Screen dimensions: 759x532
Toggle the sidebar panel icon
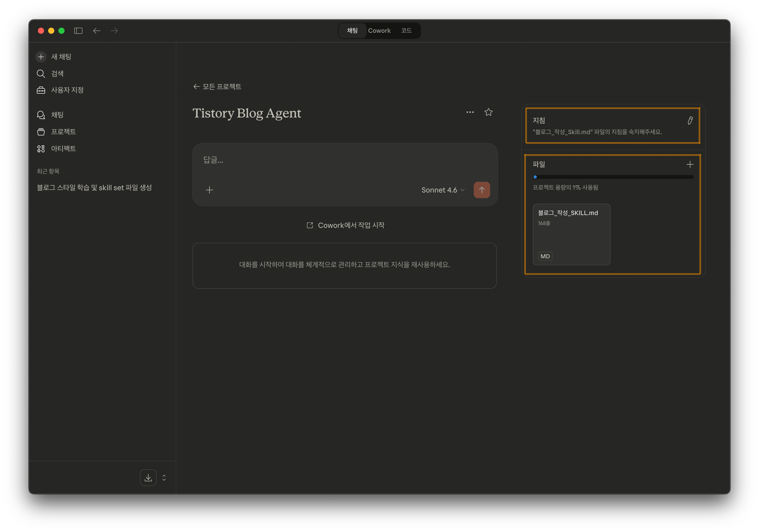78,31
